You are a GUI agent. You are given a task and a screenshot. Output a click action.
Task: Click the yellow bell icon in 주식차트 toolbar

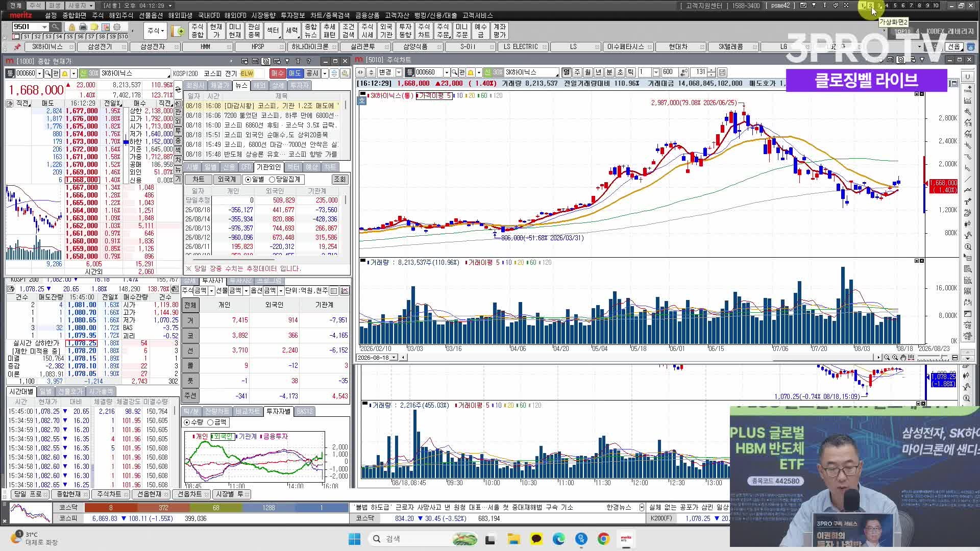(x=471, y=72)
